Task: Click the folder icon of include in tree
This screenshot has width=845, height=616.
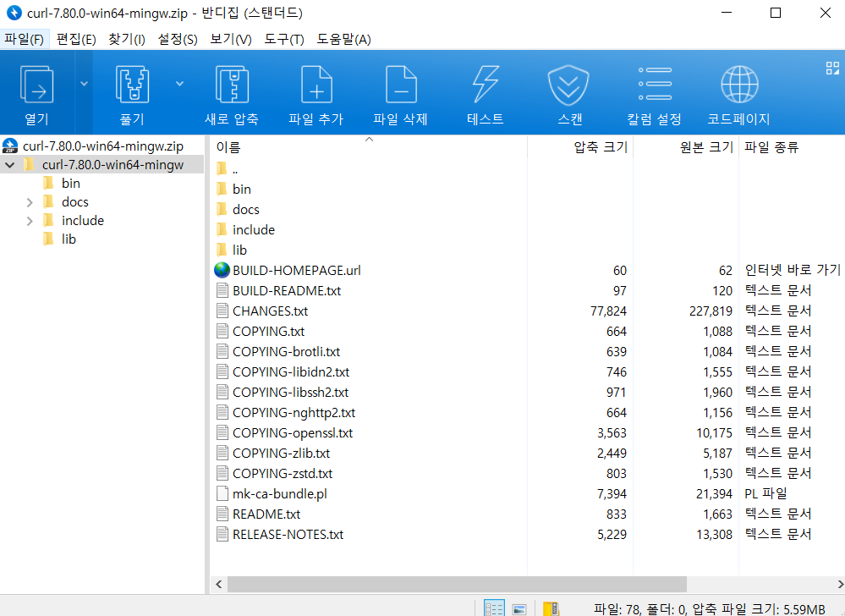Action: tap(48, 220)
